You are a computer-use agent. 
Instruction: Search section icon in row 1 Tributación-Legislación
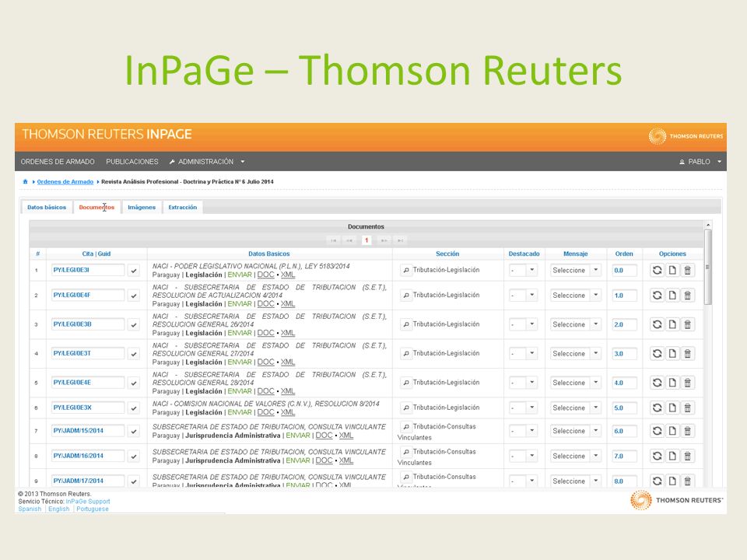click(x=406, y=270)
